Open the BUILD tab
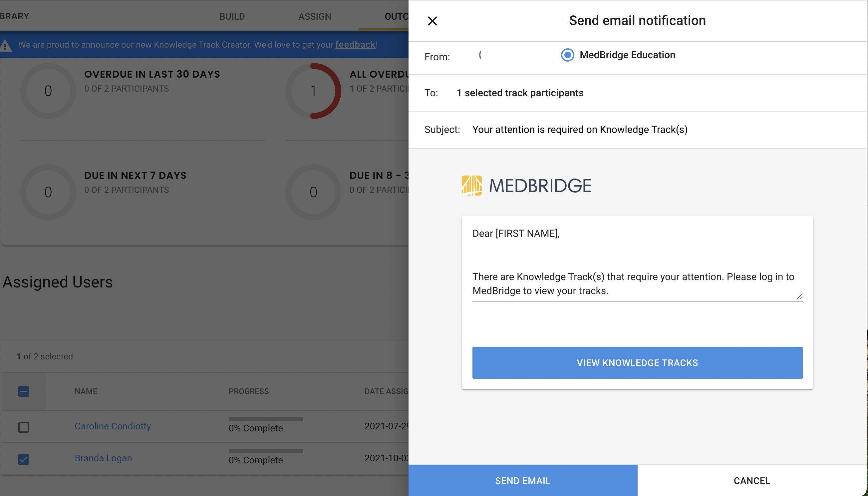Viewport: 868px width, 496px height. pyautogui.click(x=232, y=16)
